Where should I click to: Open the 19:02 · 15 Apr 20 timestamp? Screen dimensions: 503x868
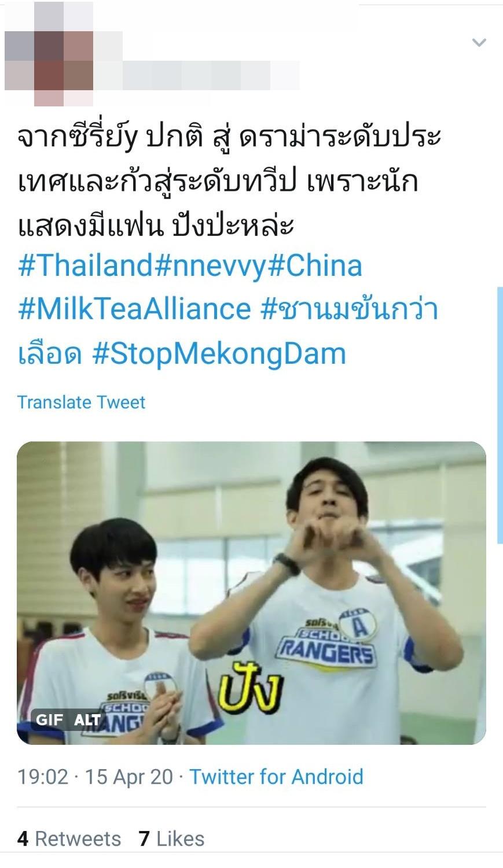point(95,776)
